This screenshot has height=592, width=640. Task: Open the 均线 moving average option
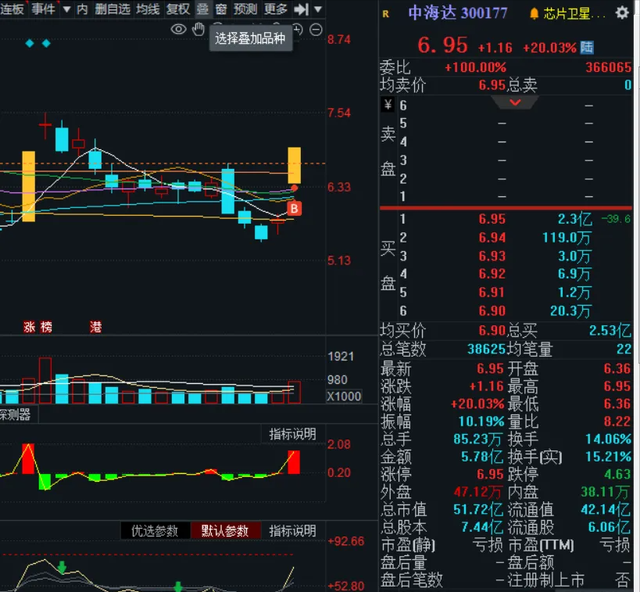[148, 9]
